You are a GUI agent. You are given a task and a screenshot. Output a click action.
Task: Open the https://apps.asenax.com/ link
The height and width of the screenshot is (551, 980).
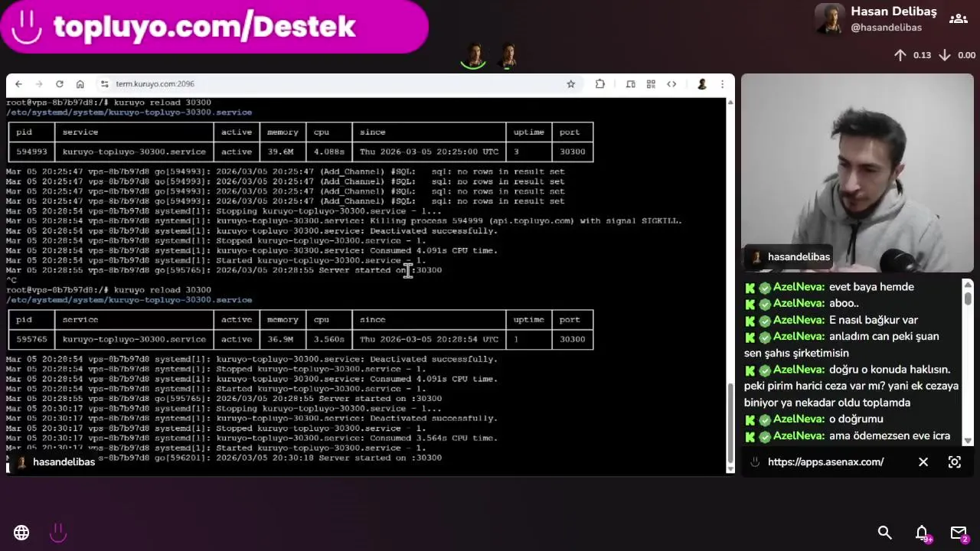point(825,462)
